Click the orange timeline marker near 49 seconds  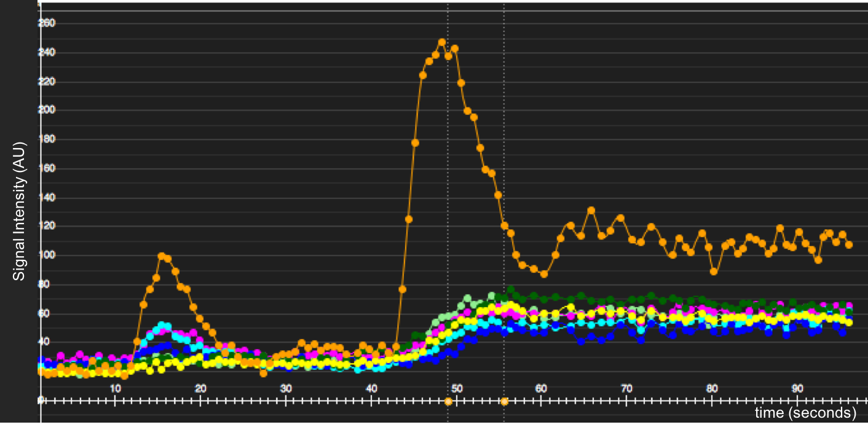pyautogui.click(x=448, y=402)
